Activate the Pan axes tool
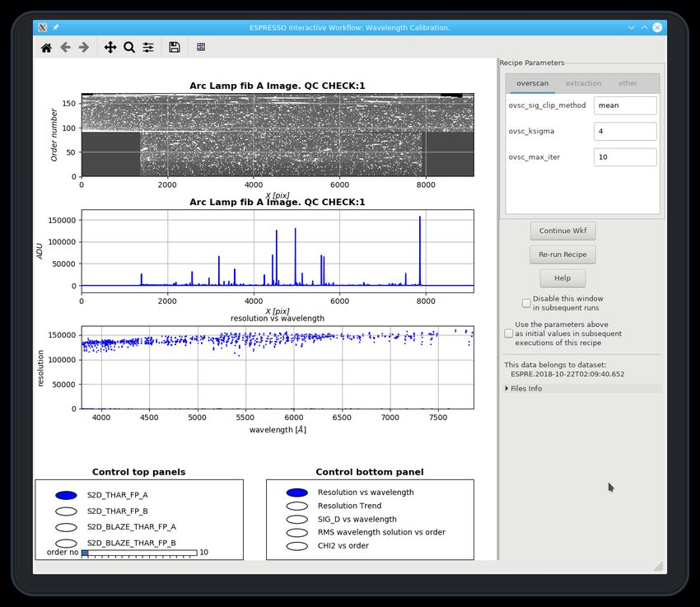The width and height of the screenshot is (700, 607). pyautogui.click(x=110, y=47)
